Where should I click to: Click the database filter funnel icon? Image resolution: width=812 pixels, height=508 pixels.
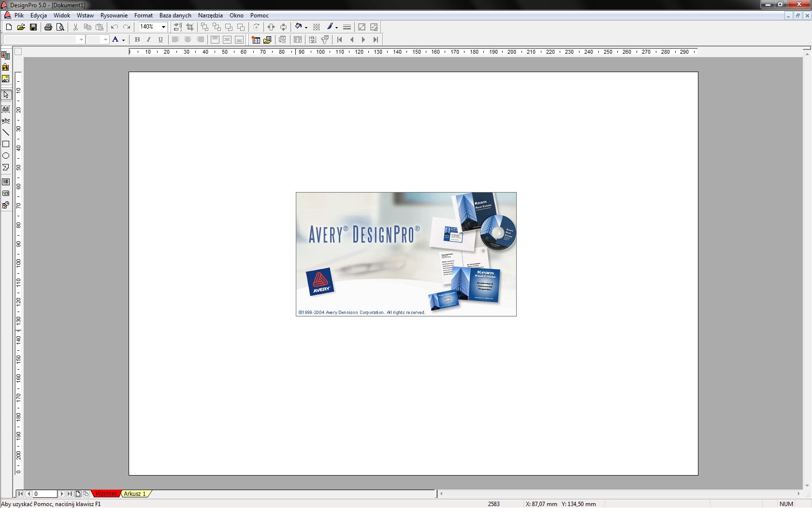(325, 40)
